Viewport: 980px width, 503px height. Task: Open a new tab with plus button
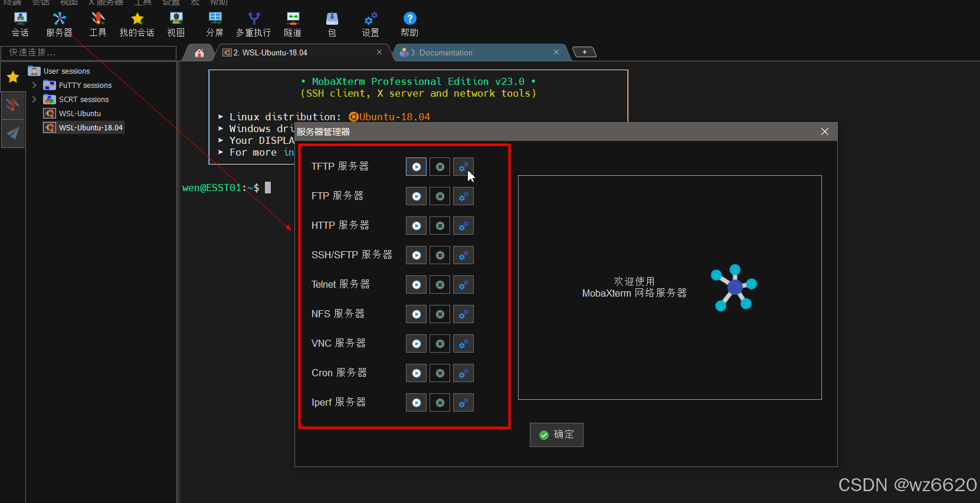[x=585, y=52]
